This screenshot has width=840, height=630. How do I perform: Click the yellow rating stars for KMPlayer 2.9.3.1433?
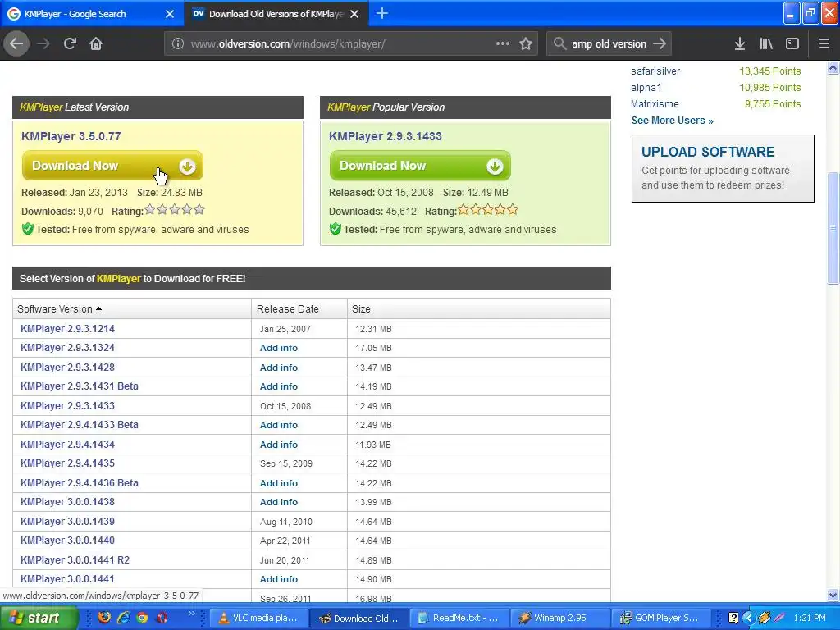click(487, 210)
